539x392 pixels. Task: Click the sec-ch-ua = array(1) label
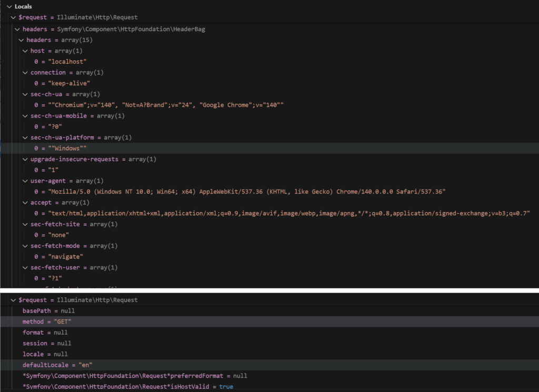pos(65,94)
